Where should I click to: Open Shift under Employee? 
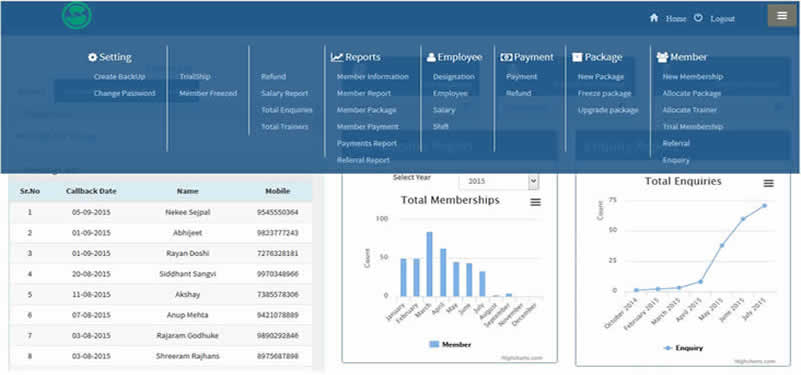point(441,127)
